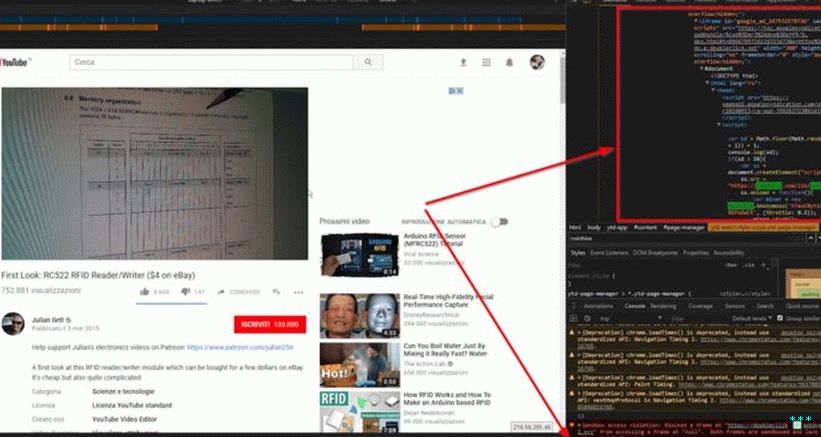The image size is (821, 437).
Task: Toggle the .cls class editor button
Action: [748, 265]
